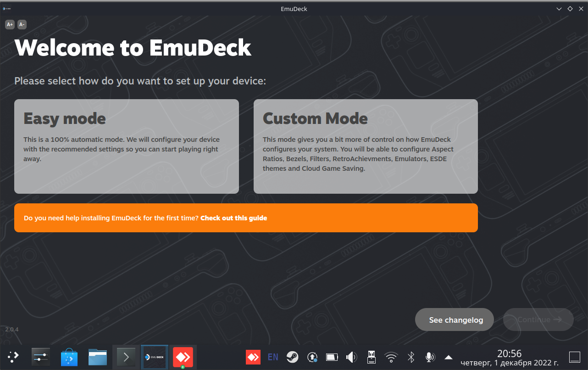
Task: Open the Wi-Fi network tray icon
Action: [x=391, y=357]
